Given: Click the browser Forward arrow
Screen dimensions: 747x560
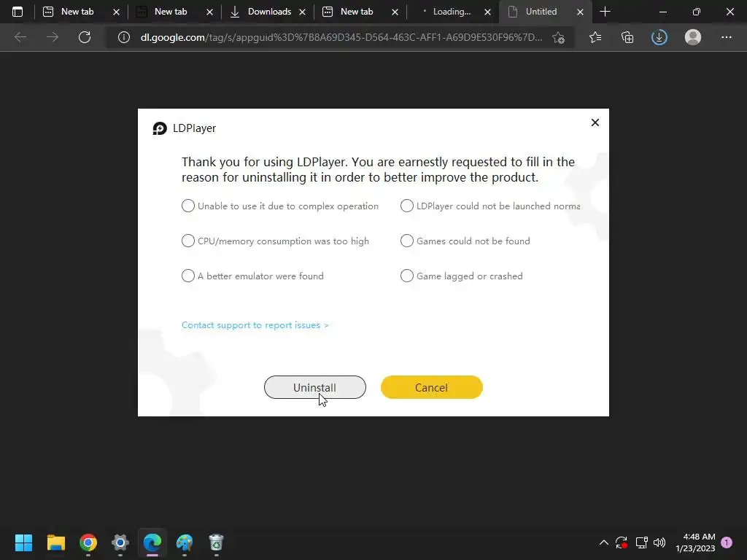Looking at the screenshot, I should click(53, 37).
